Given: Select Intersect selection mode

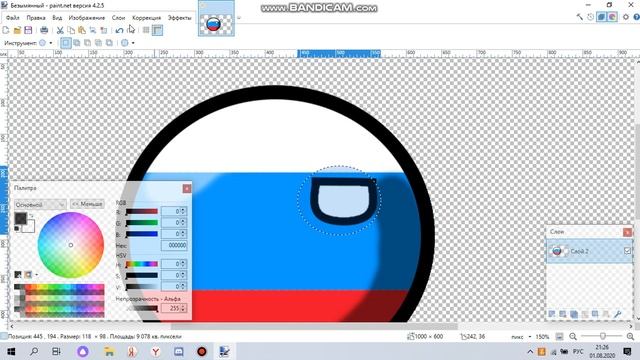Looking at the screenshot, I should point(98,42).
